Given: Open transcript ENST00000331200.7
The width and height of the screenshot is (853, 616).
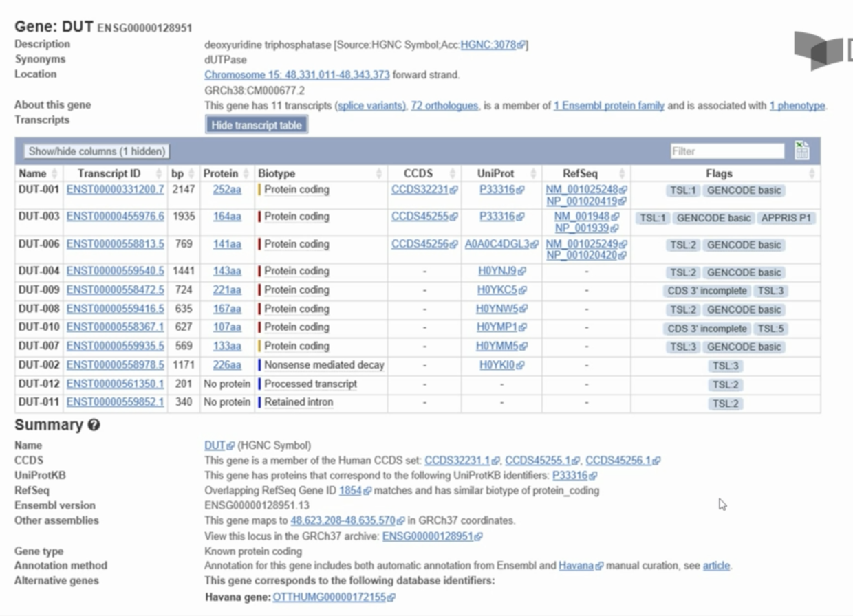Looking at the screenshot, I should [116, 190].
